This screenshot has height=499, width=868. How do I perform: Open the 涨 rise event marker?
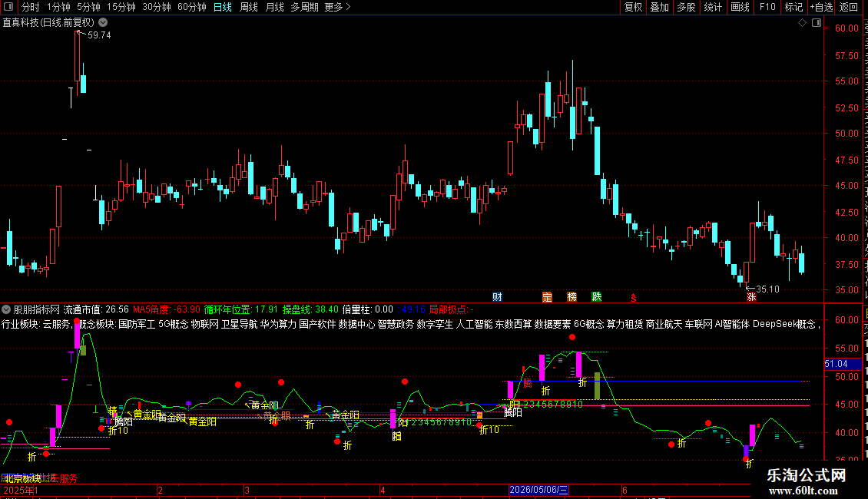751,297
